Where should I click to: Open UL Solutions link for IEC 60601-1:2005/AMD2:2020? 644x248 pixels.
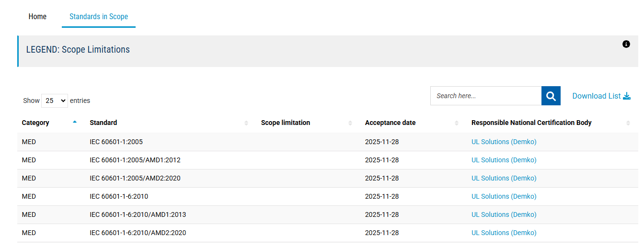pos(504,178)
